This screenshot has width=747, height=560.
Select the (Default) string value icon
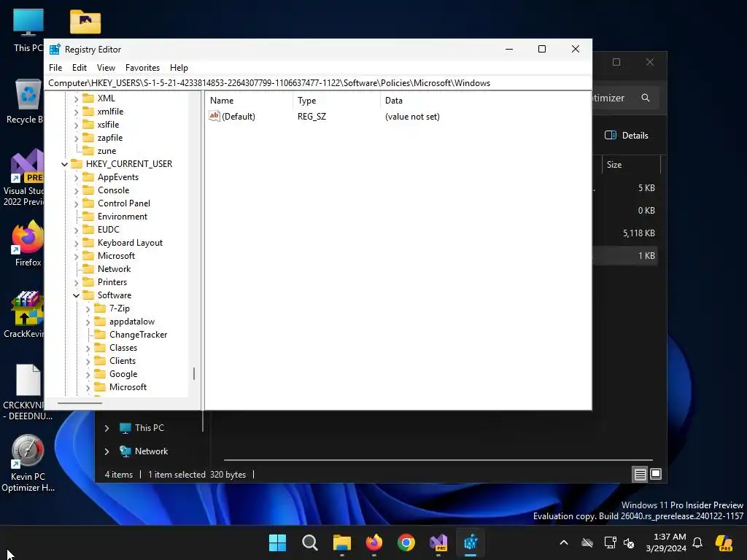[x=214, y=116]
